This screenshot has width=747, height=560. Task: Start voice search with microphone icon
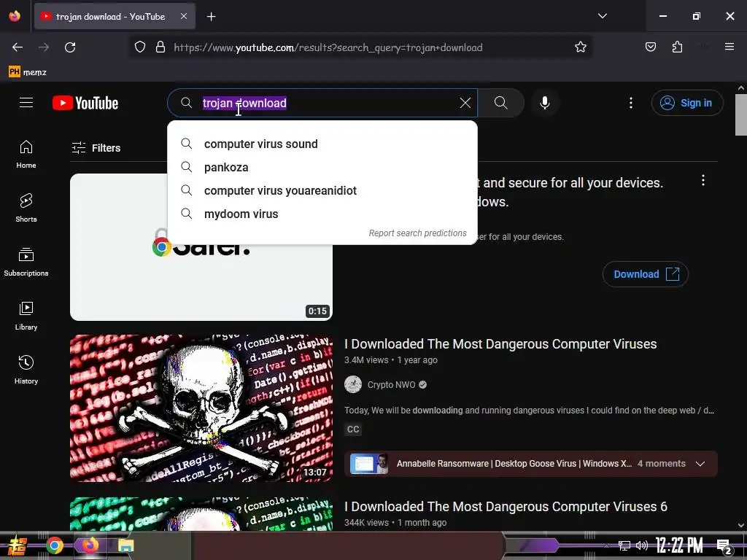(x=544, y=103)
